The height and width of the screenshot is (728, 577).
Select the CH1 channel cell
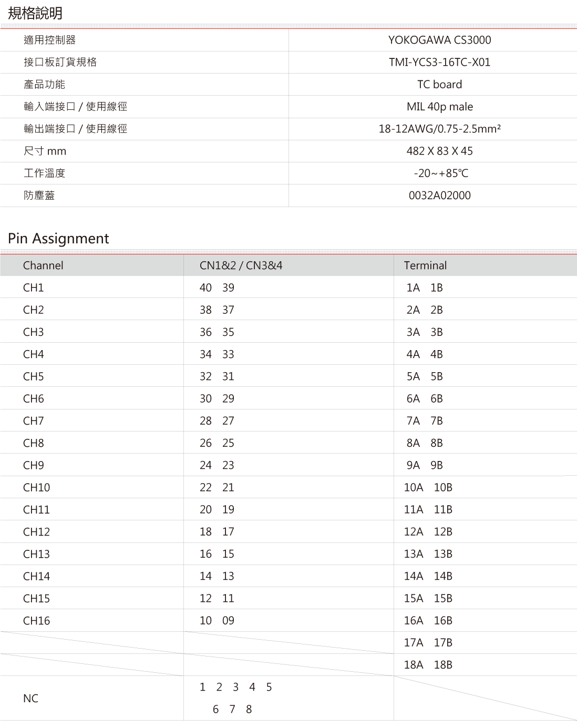33,288
